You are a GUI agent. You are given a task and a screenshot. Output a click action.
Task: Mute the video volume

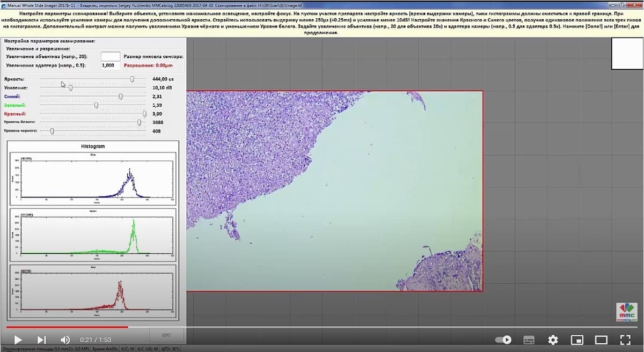point(65,340)
